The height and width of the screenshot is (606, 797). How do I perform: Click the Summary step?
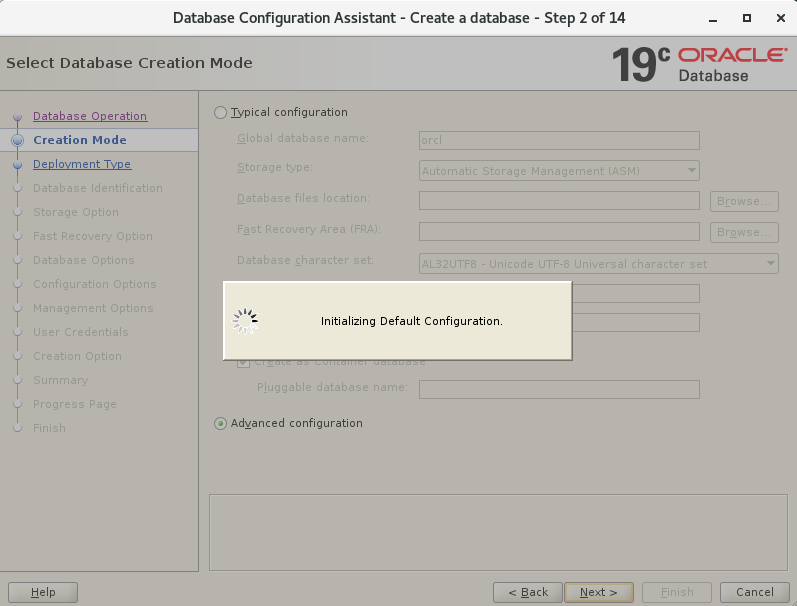pos(60,380)
